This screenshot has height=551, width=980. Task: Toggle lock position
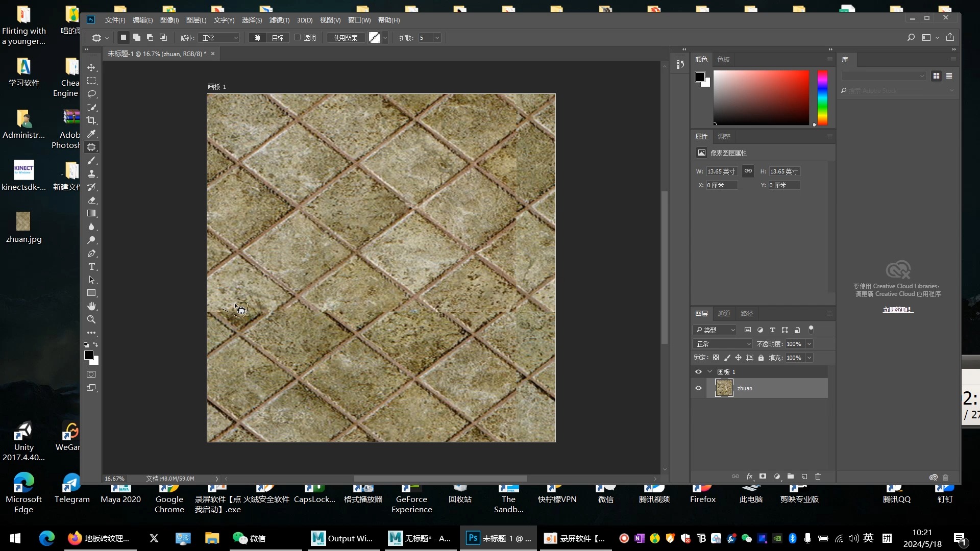click(x=739, y=358)
